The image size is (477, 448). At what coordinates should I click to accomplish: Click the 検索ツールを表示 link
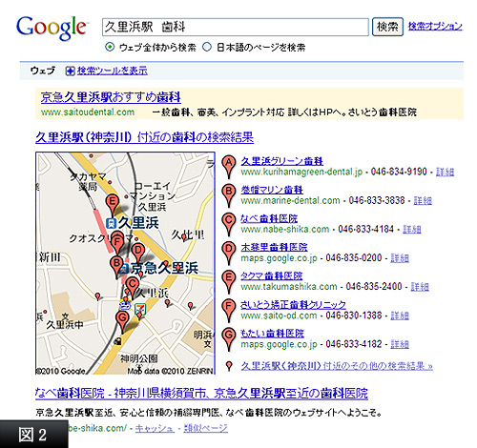[113, 71]
